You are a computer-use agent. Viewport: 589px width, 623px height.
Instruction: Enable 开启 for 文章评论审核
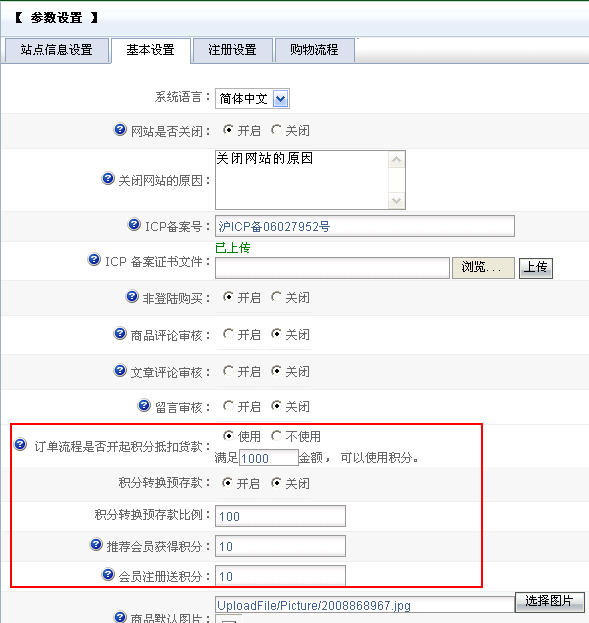(x=228, y=371)
